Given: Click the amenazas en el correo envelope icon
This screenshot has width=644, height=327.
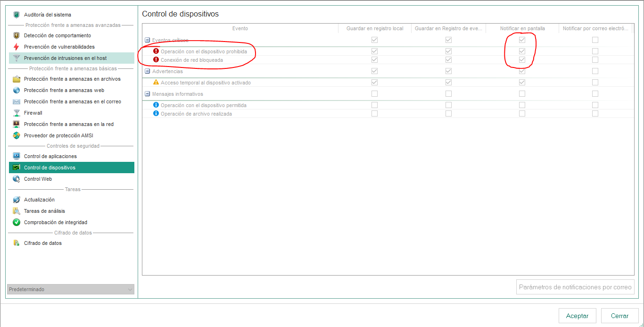Looking at the screenshot, I should tap(17, 101).
